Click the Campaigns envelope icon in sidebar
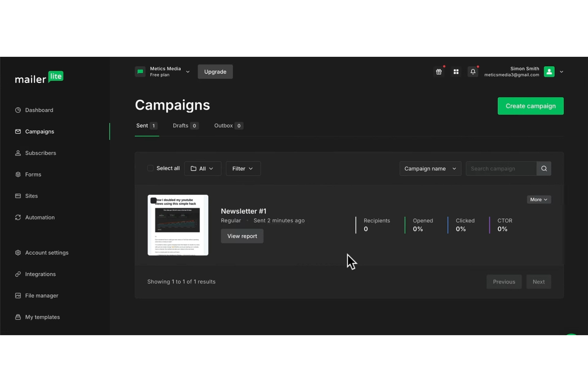 click(18, 131)
